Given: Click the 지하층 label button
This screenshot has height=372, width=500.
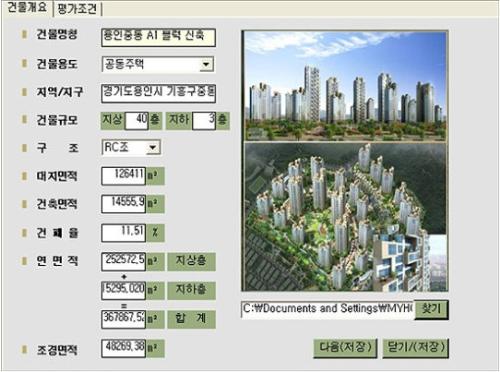Looking at the screenshot, I should click(191, 290).
